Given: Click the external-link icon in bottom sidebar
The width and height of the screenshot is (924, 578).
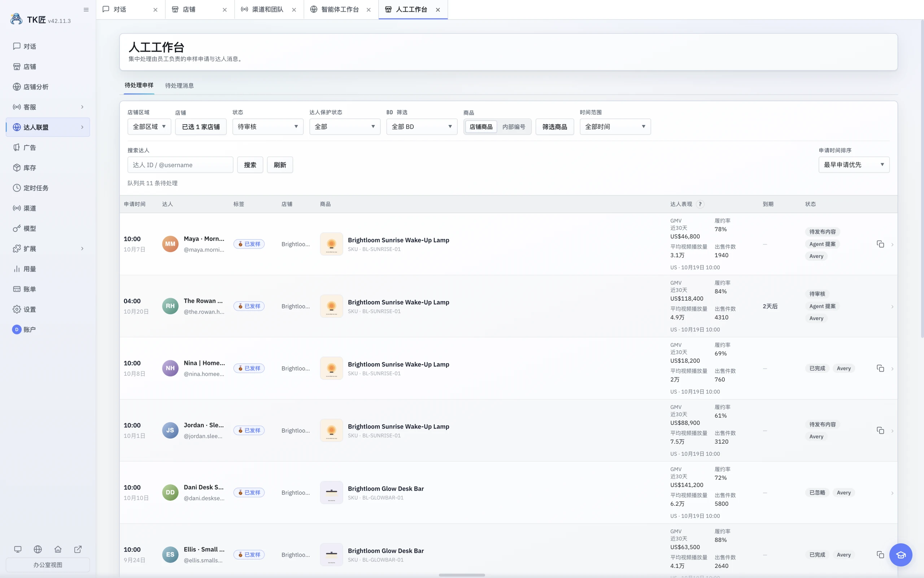Looking at the screenshot, I should tap(78, 549).
